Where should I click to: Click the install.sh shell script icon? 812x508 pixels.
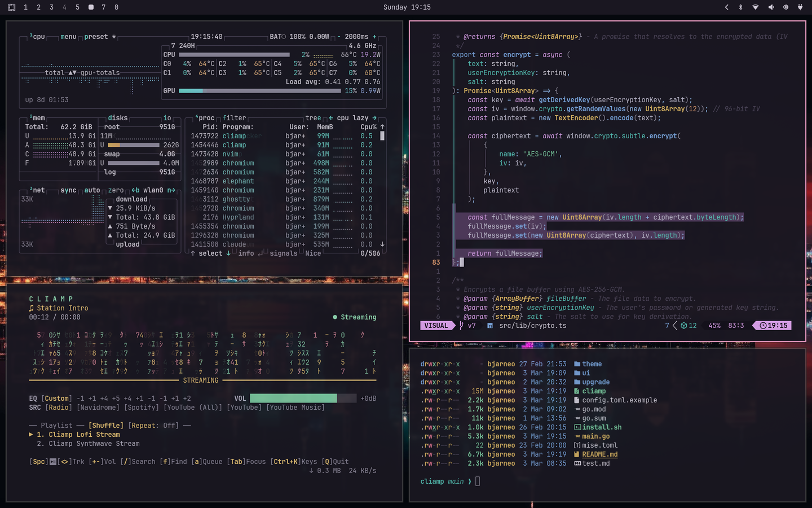pyautogui.click(x=577, y=427)
